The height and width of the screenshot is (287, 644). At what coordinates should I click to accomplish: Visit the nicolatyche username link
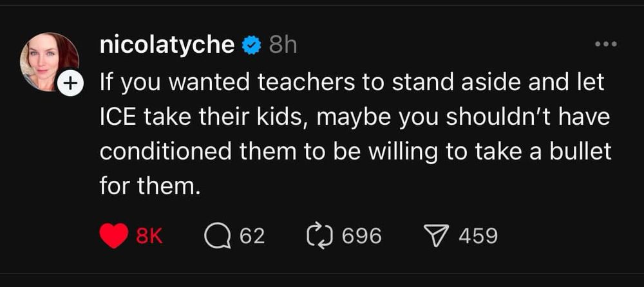167,45
